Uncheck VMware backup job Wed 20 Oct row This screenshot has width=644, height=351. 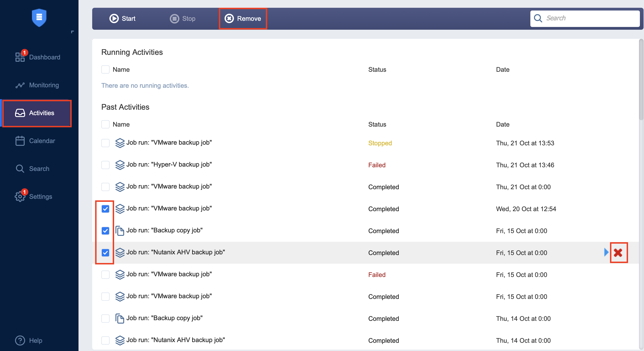point(105,209)
